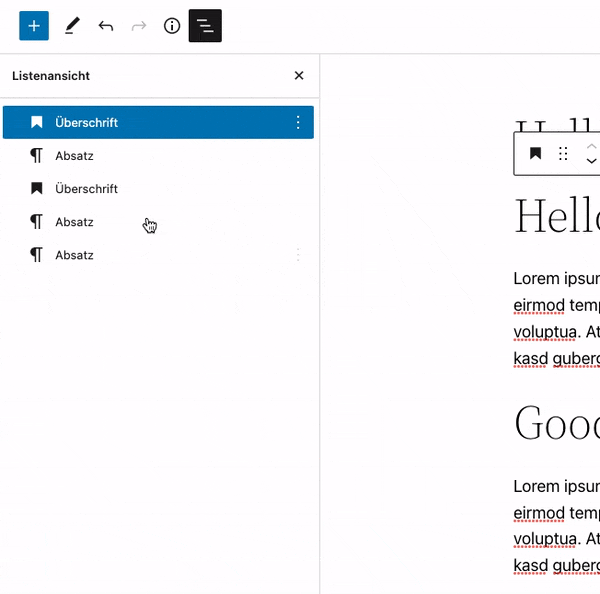
Task: Select the first Absatz in list view
Action: 74,156
